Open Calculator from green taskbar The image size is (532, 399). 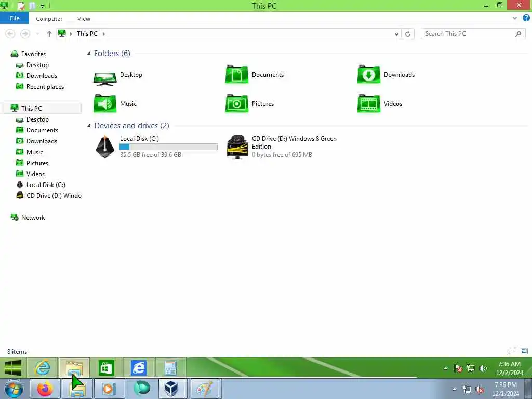point(170,368)
